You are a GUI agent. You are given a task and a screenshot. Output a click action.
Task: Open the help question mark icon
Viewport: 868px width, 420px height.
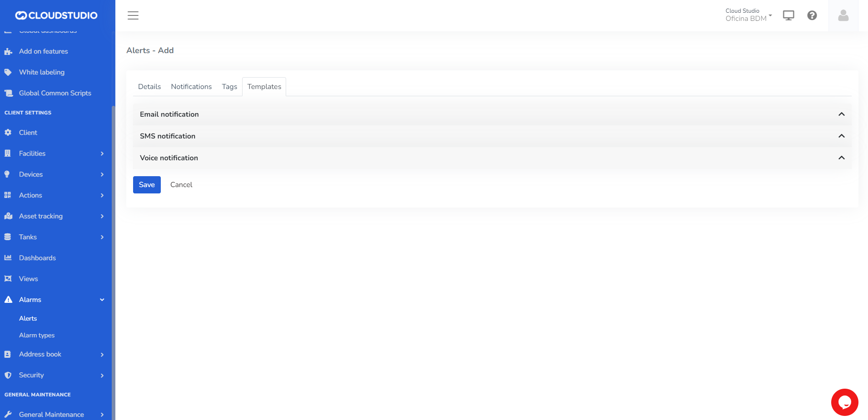coord(812,15)
